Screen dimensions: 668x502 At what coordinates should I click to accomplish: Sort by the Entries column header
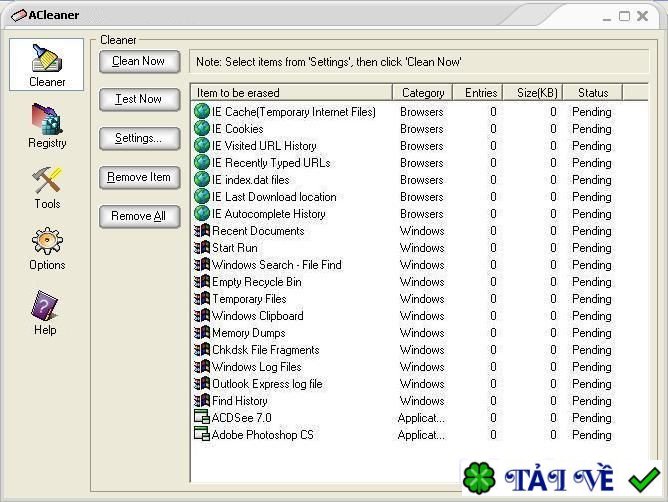tap(478, 92)
